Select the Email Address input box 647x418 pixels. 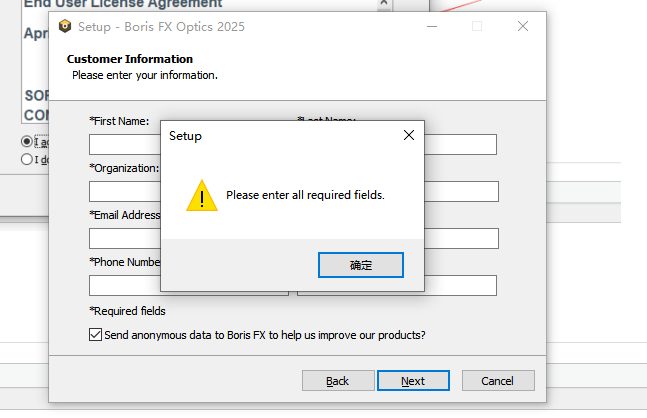[124, 238]
